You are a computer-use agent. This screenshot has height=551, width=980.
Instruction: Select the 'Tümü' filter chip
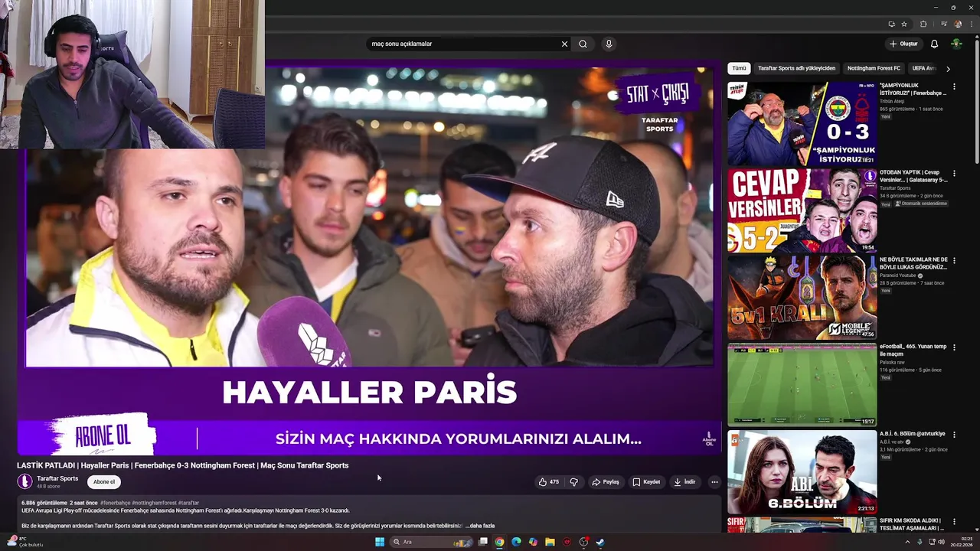pyautogui.click(x=739, y=68)
